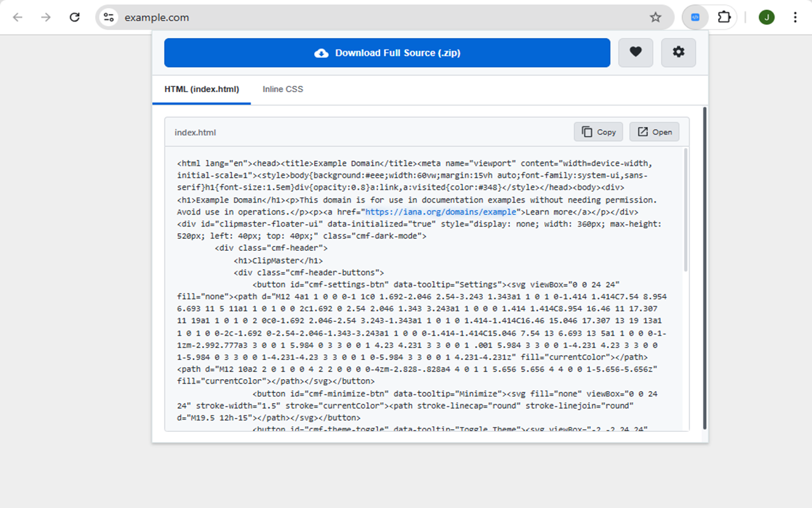Open the Chrome three-dot menu
This screenshot has height=508, width=812.
pos(794,17)
